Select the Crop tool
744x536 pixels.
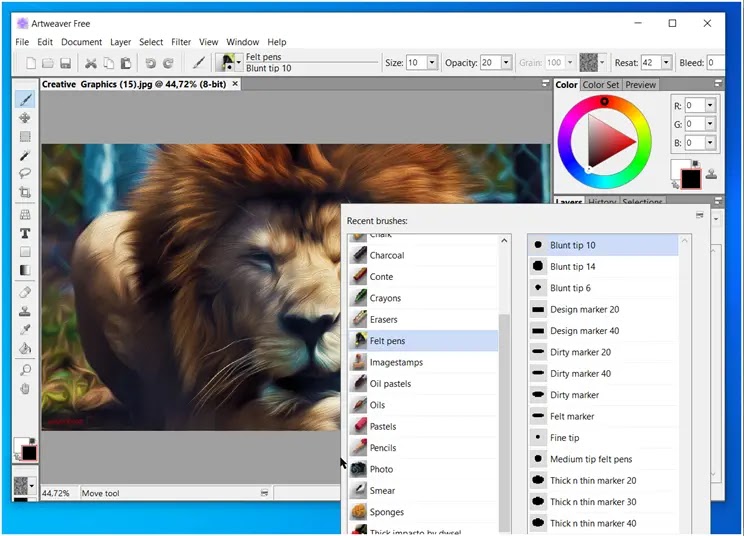[x=25, y=192]
